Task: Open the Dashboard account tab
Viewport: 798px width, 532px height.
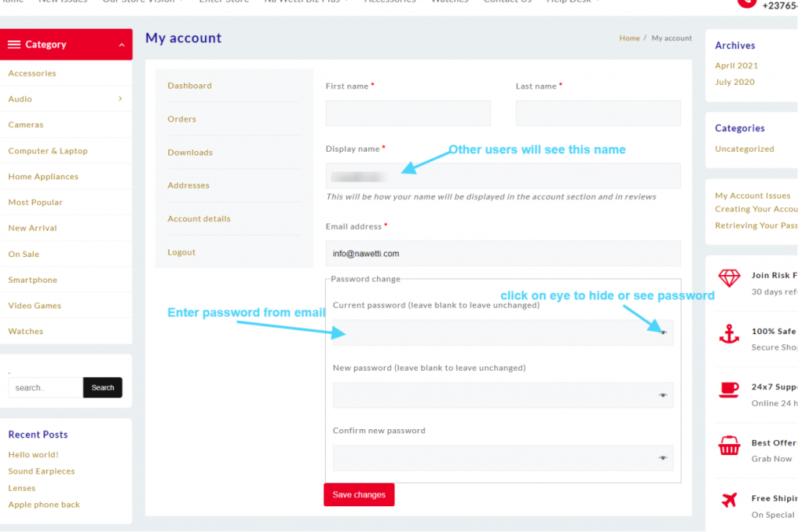Action: pos(189,86)
